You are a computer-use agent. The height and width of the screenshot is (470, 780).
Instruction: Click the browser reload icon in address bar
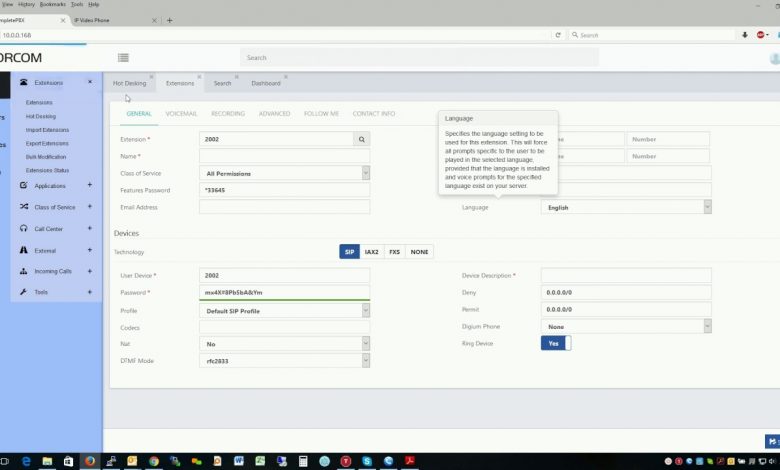[x=558, y=35]
